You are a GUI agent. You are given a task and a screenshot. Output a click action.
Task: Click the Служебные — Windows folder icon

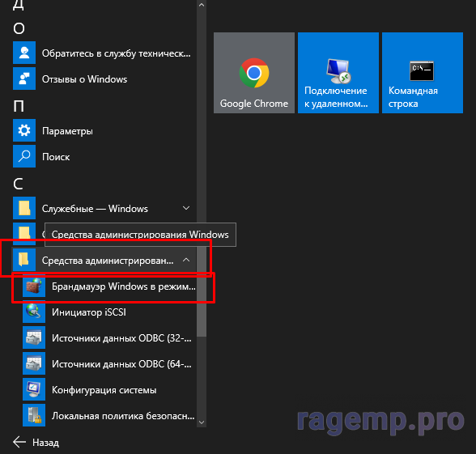click(x=24, y=208)
